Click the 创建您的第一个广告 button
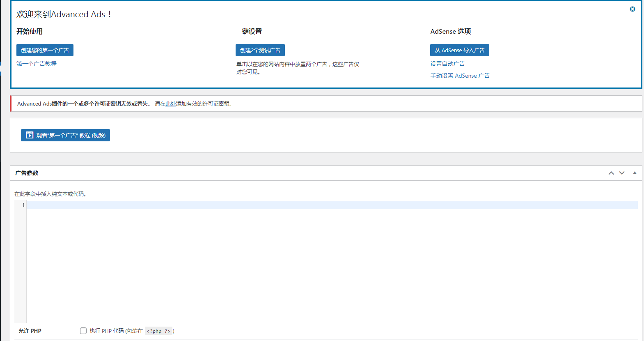The width and height of the screenshot is (644, 341). (x=45, y=50)
